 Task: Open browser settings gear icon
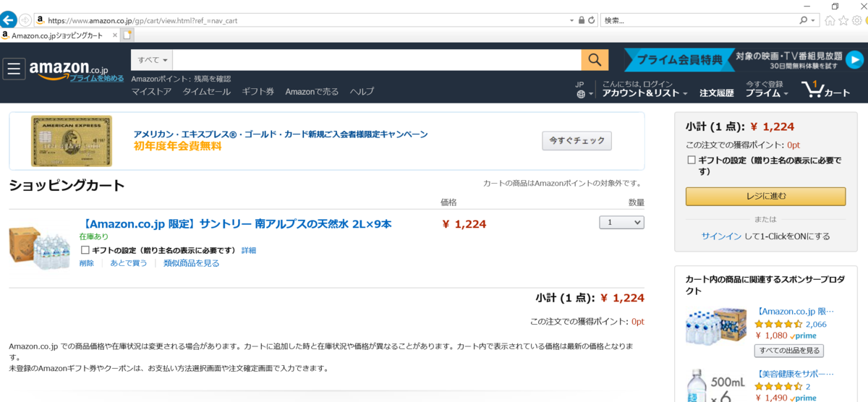[x=856, y=20]
